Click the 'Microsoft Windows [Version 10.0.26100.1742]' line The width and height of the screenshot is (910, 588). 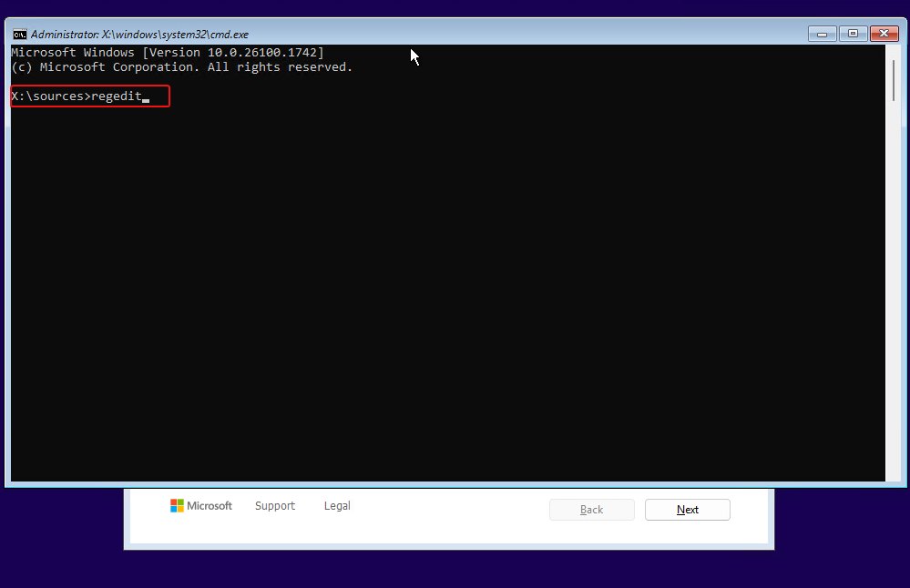click(x=168, y=52)
